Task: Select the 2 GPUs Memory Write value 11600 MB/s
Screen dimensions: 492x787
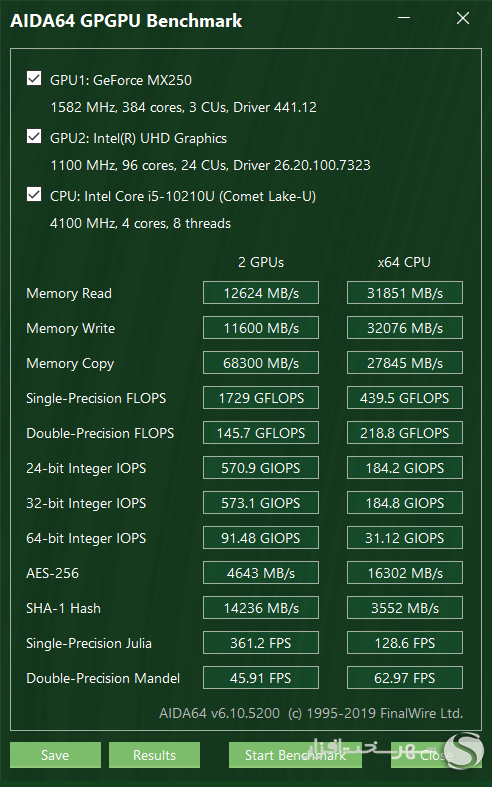Action: click(261, 328)
